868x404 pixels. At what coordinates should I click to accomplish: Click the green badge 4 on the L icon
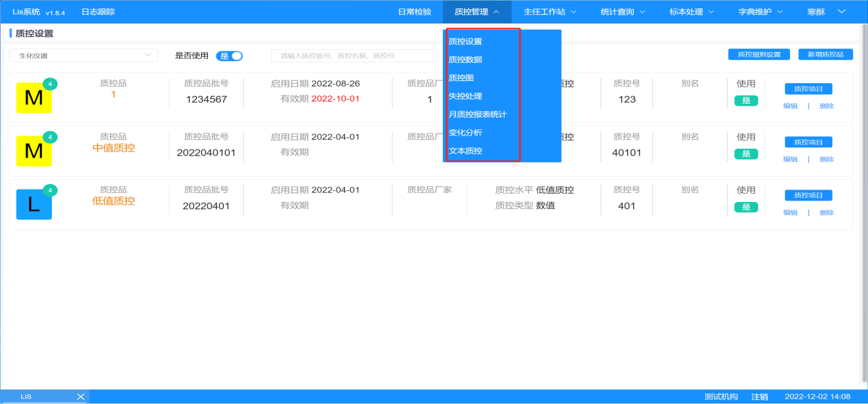click(50, 190)
